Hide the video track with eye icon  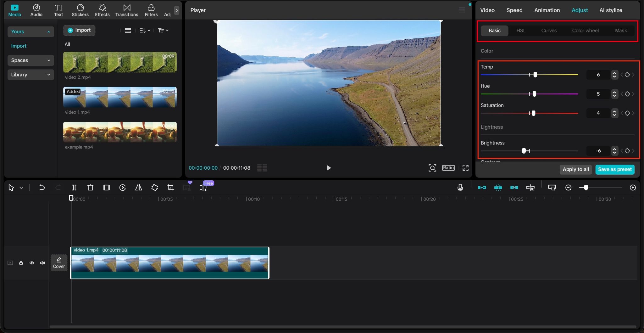click(x=32, y=263)
